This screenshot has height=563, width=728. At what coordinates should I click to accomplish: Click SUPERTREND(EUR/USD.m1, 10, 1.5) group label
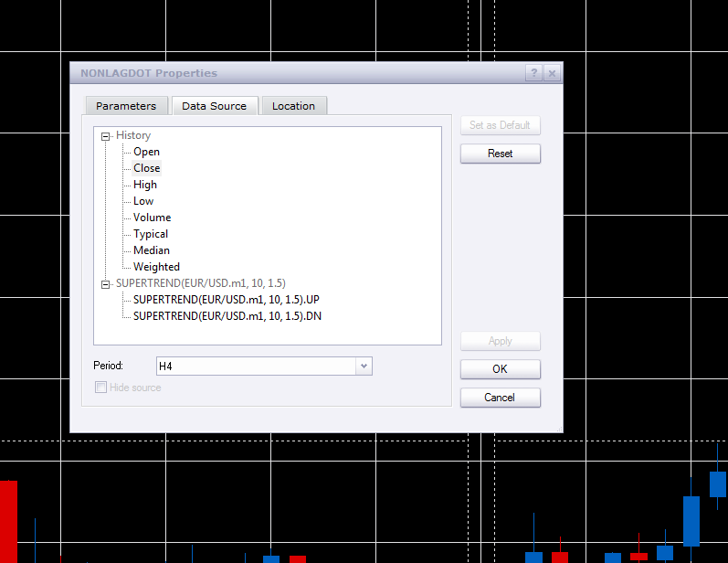pyautogui.click(x=201, y=283)
